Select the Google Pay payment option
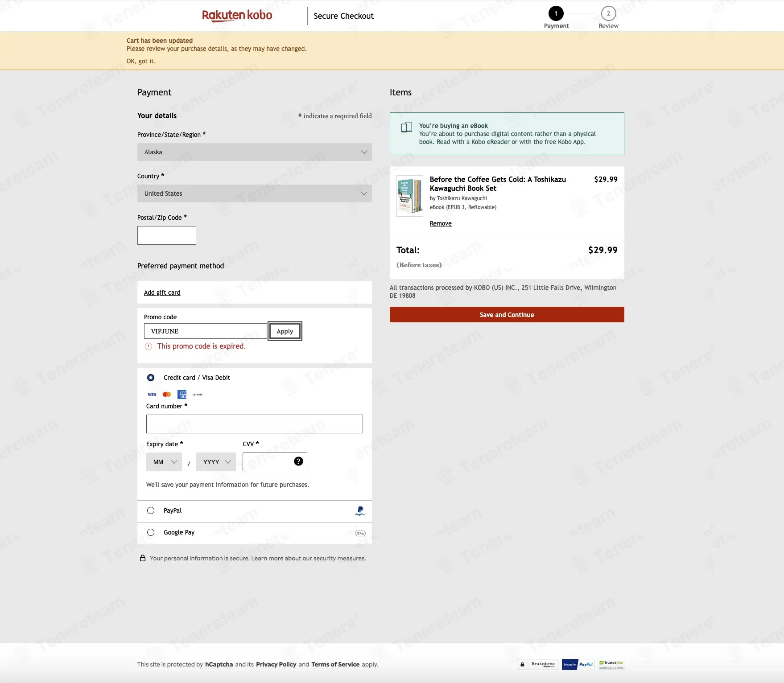 tap(151, 532)
